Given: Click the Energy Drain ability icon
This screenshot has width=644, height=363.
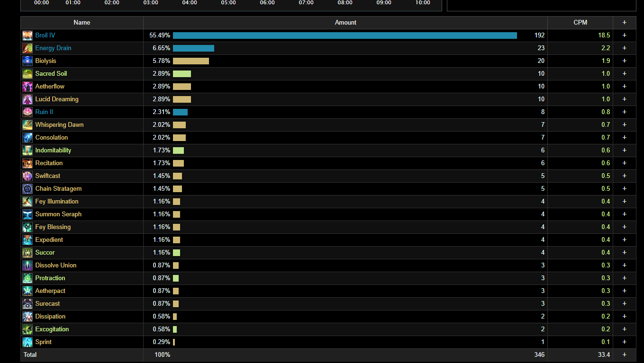Looking at the screenshot, I should 27,48.
